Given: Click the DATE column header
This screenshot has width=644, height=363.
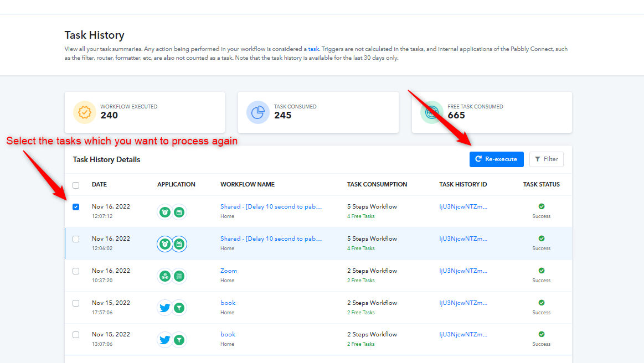Looking at the screenshot, I should coord(99,184).
